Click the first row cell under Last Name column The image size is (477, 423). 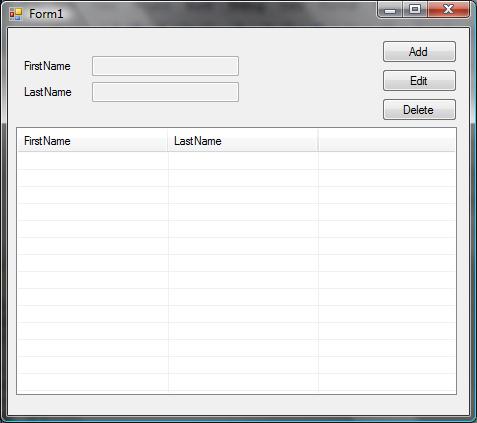pyautogui.click(x=243, y=161)
